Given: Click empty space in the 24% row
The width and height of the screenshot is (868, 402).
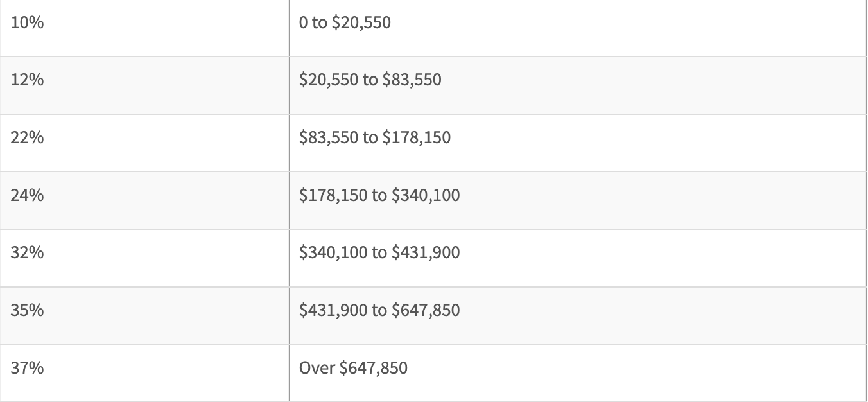Looking at the screenshot, I should pyautogui.click(x=661, y=200).
